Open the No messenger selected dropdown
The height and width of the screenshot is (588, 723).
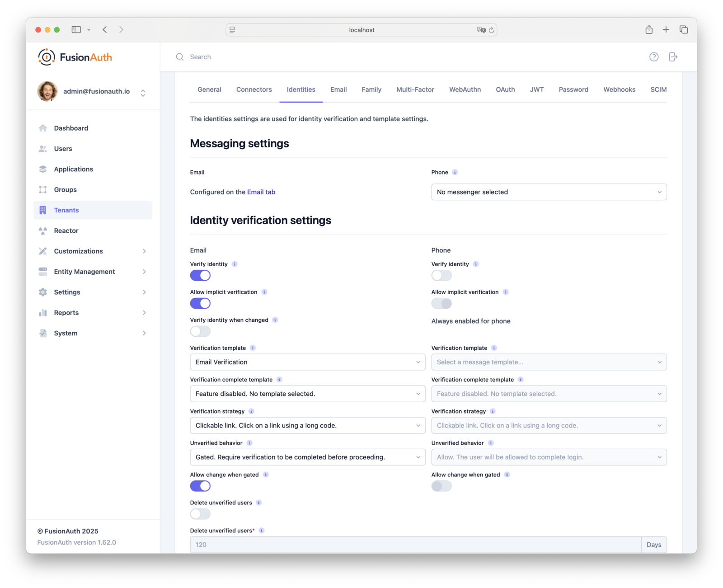pyautogui.click(x=549, y=192)
